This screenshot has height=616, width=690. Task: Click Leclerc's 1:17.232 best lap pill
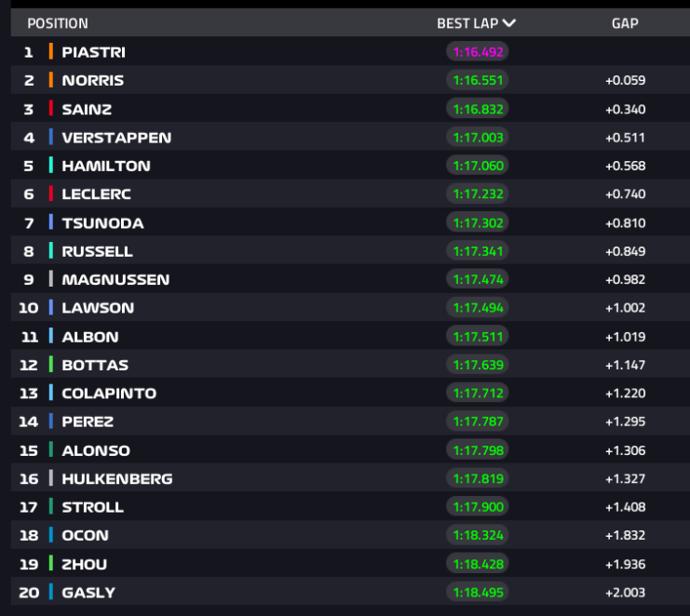pos(478,194)
